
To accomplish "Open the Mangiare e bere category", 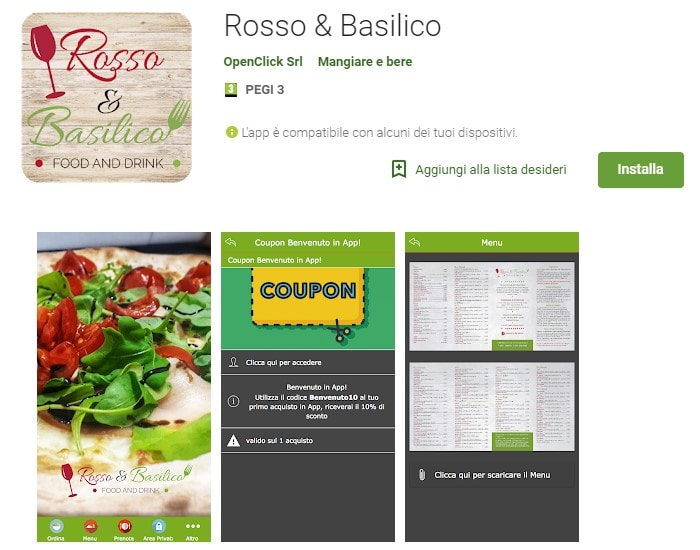I will pos(365,62).
